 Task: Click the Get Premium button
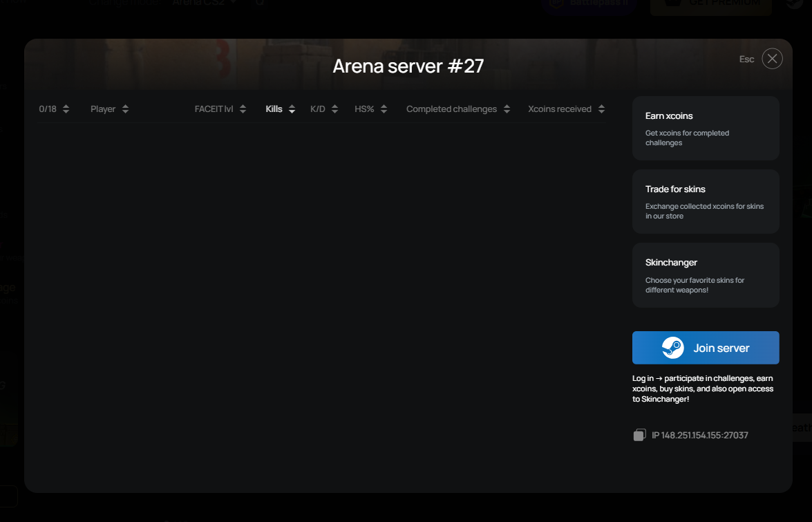tap(710, 4)
